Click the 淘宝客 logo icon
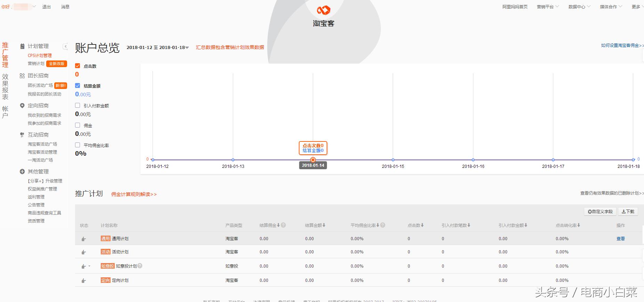 pyautogui.click(x=323, y=11)
